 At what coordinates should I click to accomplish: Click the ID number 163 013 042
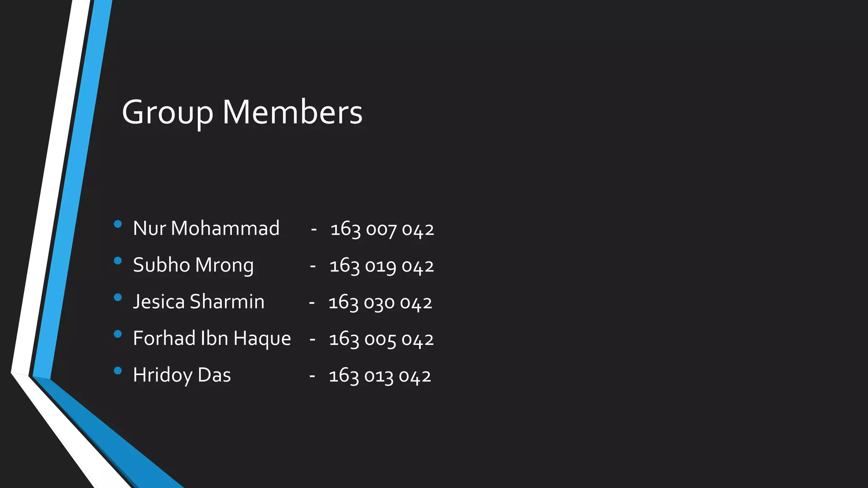(380, 376)
